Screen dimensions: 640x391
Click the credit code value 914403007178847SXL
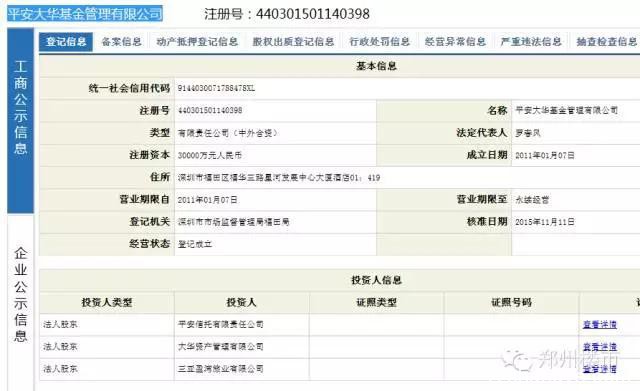point(216,88)
